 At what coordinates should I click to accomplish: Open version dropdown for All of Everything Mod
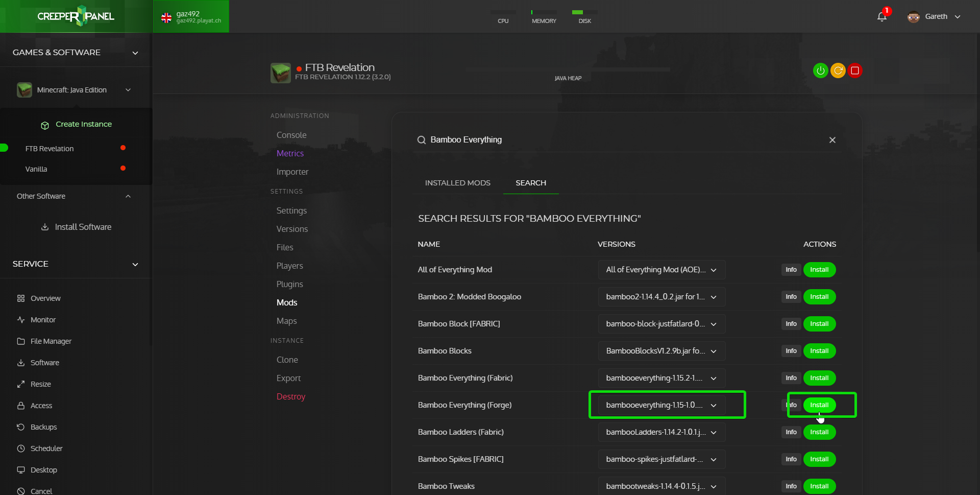[661, 270]
